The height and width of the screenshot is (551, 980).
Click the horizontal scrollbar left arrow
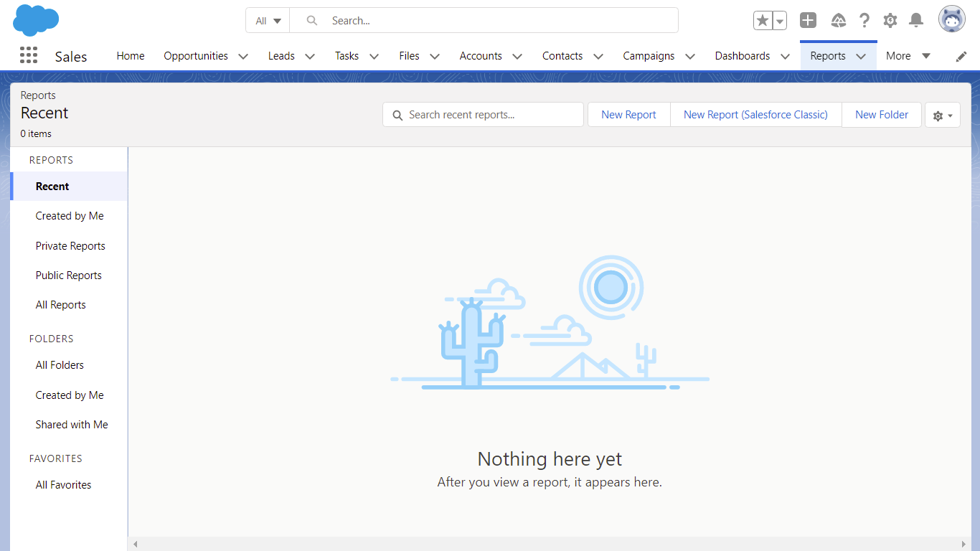(x=136, y=545)
